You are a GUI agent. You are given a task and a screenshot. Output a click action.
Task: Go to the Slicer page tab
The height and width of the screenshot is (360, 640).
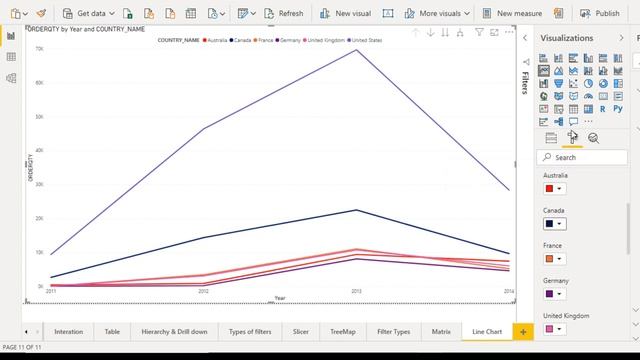tap(300, 332)
